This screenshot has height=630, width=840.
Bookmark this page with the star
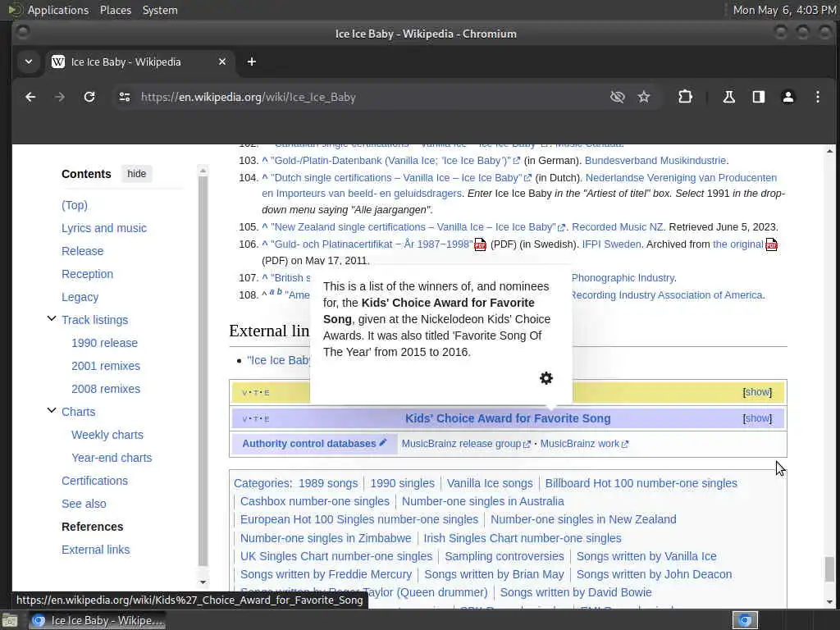(644, 97)
